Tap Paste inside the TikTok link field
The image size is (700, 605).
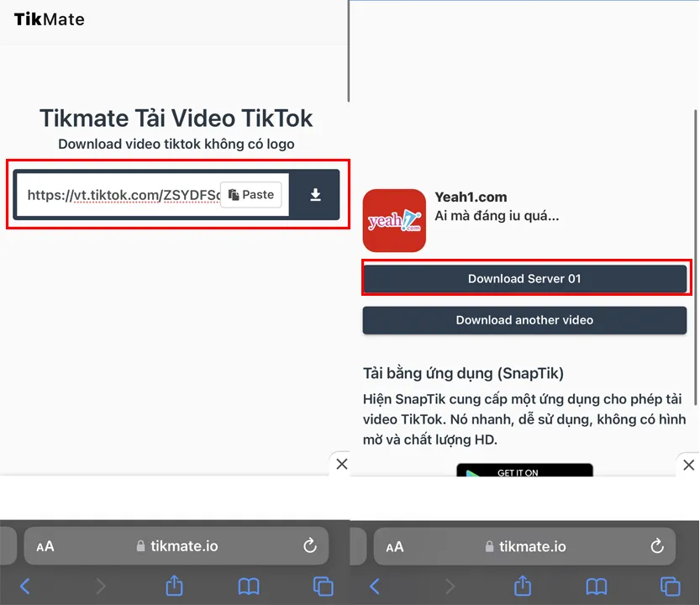(251, 195)
